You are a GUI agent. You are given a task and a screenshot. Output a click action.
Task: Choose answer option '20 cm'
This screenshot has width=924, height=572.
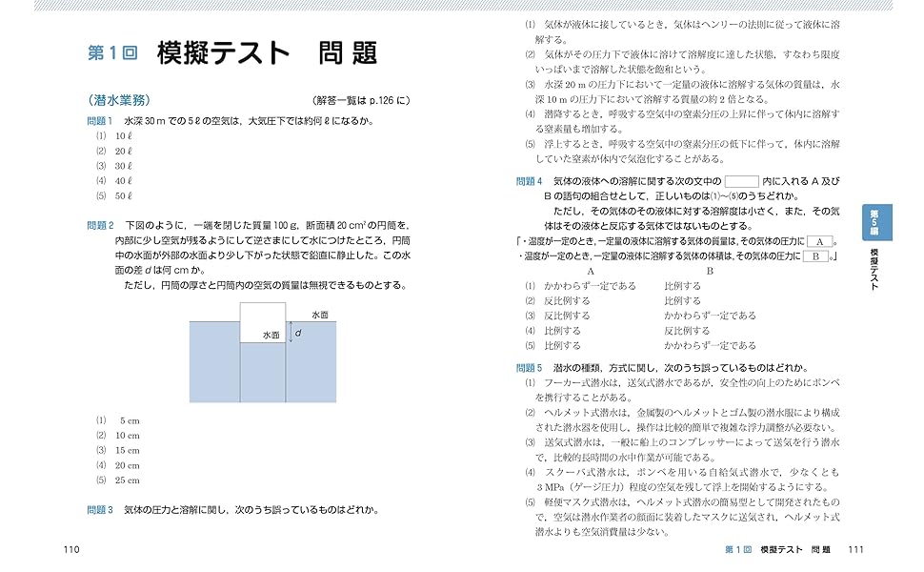point(128,465)
